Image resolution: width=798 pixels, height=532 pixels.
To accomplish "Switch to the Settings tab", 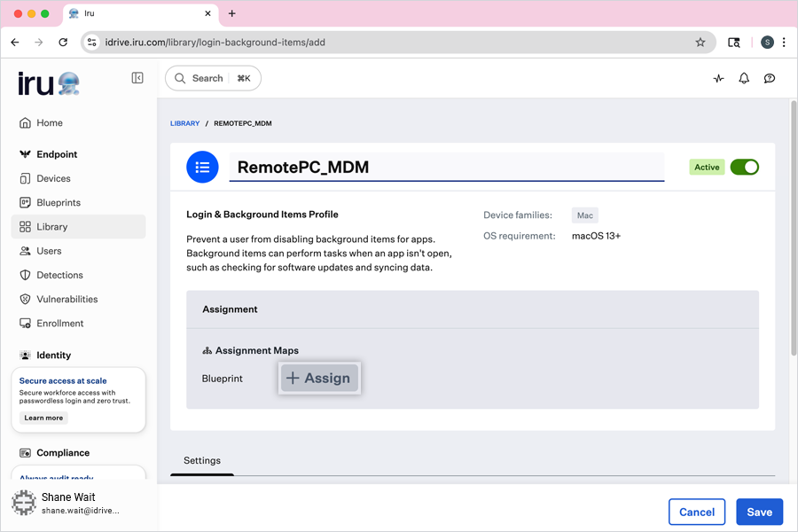I will pyautogui.click(x=202, y=460).
